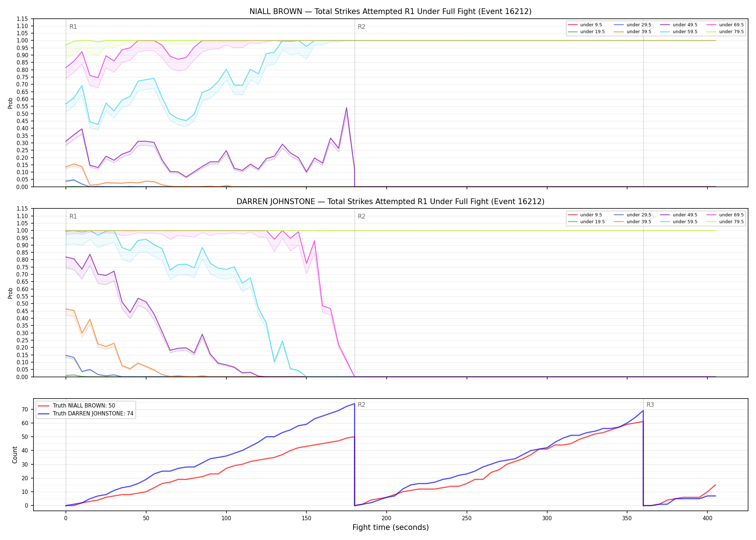
Task: Click the cyan swatch for under 59.5 in Niall Brown legend
Action: coord(665,32)
